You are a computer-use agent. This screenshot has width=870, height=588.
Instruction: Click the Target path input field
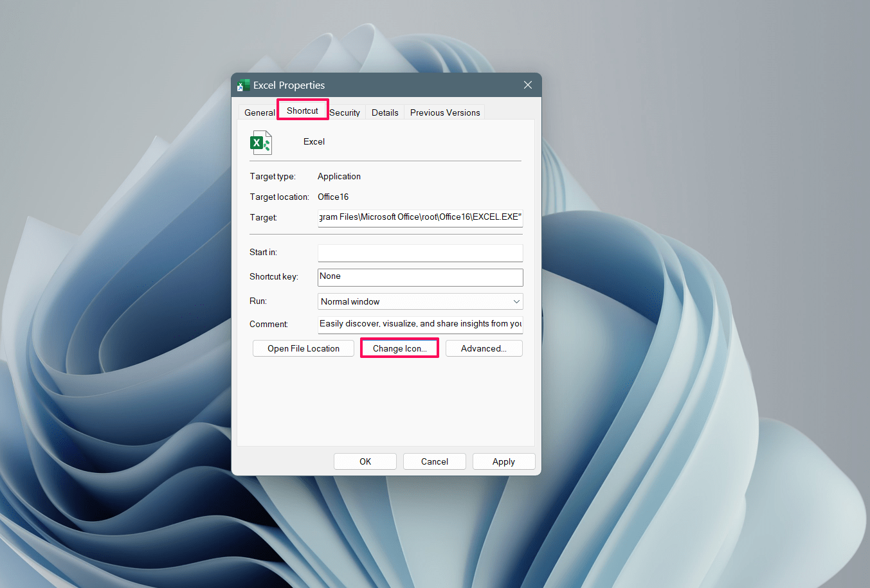[x=420, y=217]
